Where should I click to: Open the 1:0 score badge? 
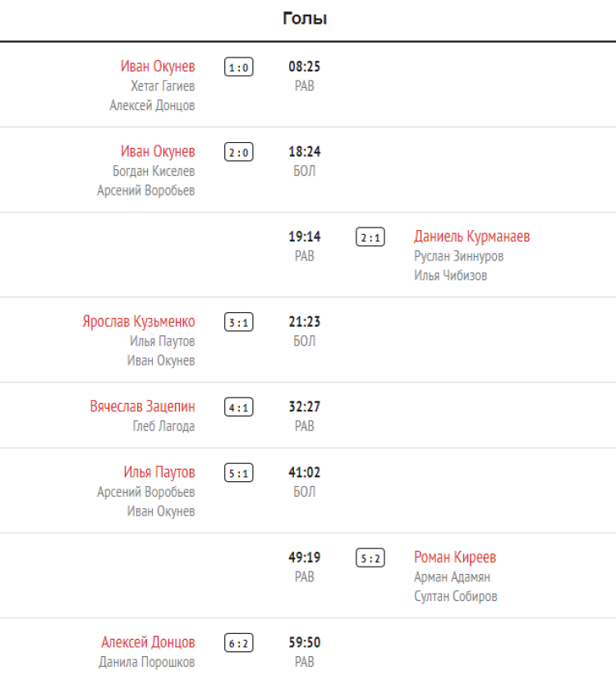click(x=239, y=67)
